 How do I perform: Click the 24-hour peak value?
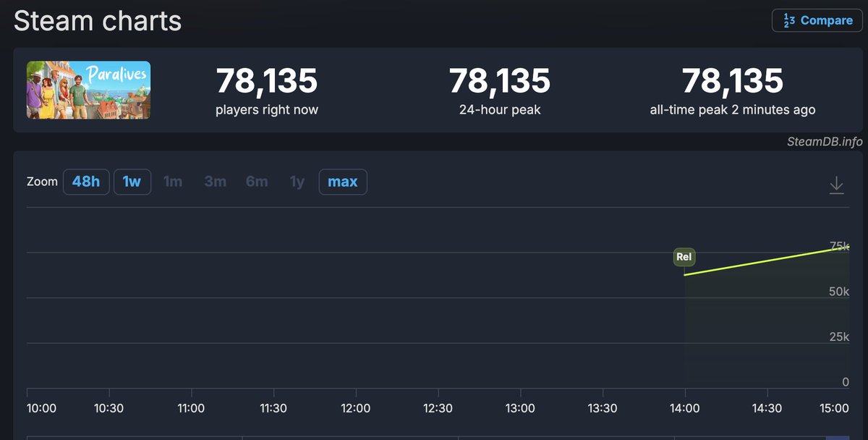point(500,80)
